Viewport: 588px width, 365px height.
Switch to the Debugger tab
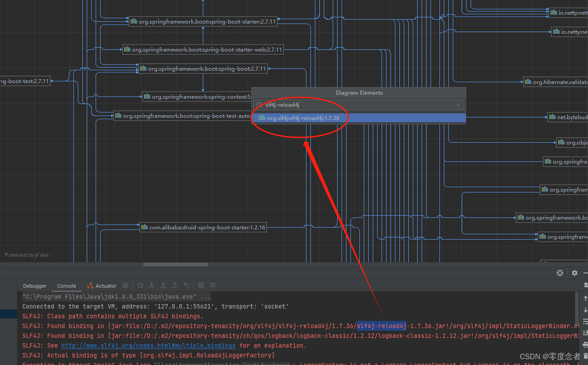point(35,286)
